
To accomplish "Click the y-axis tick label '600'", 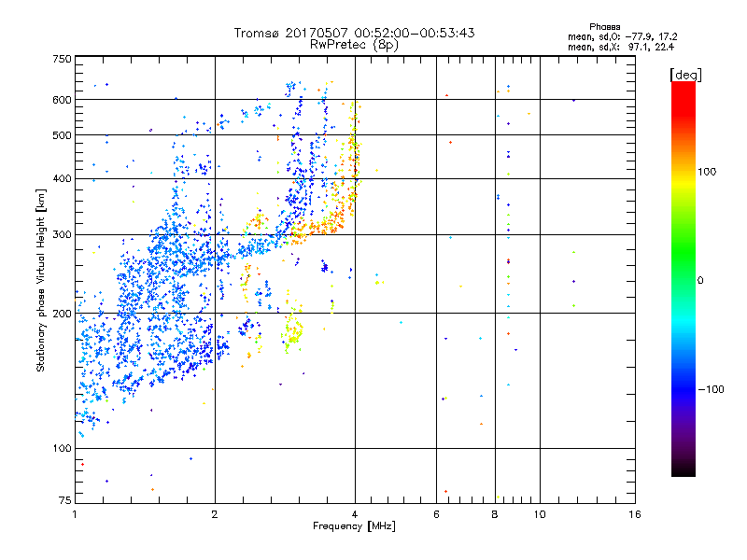I will pyautogui.click(x=62, y=100).
